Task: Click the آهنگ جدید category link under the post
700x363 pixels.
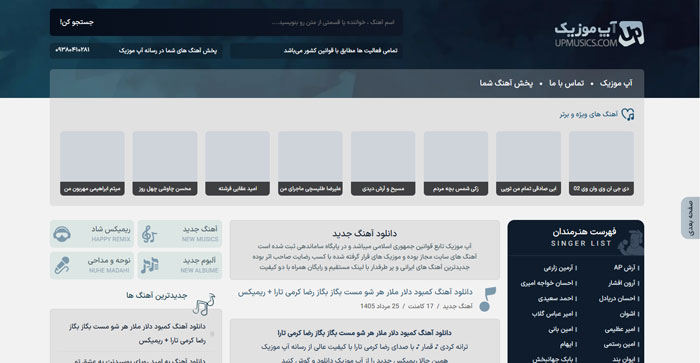Action: pyautogui.click(x=457, y=306)
